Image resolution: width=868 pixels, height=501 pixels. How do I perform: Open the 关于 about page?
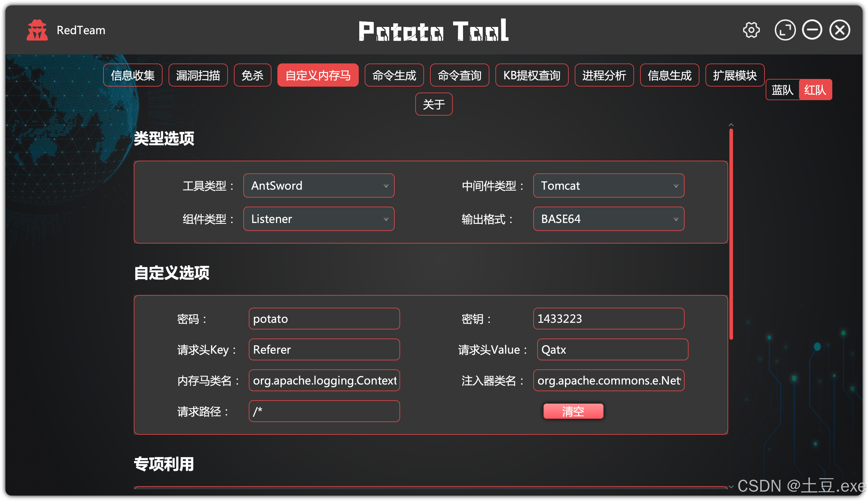click(x=434, y=104)
